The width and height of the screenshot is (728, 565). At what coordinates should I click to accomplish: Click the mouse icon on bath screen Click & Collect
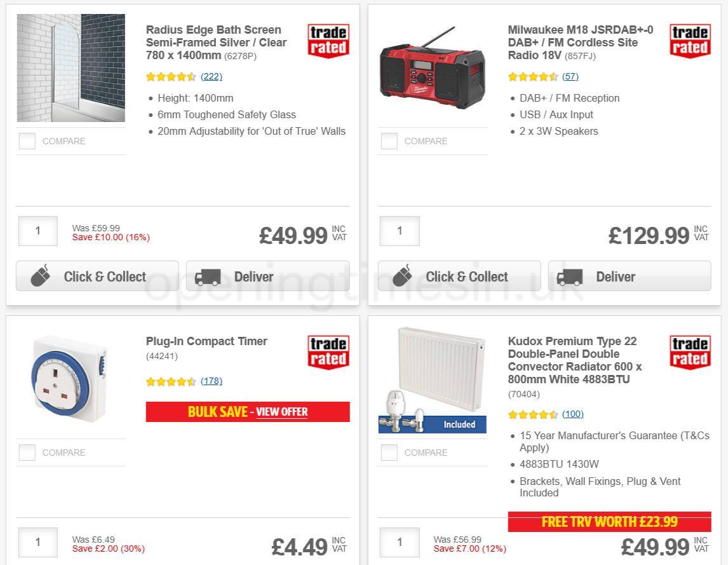39,276
